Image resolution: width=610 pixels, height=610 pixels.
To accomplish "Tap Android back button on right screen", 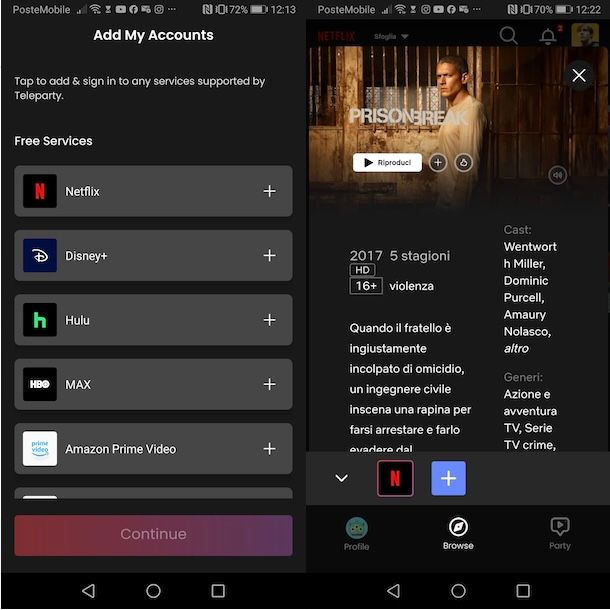I will (394, 591).
